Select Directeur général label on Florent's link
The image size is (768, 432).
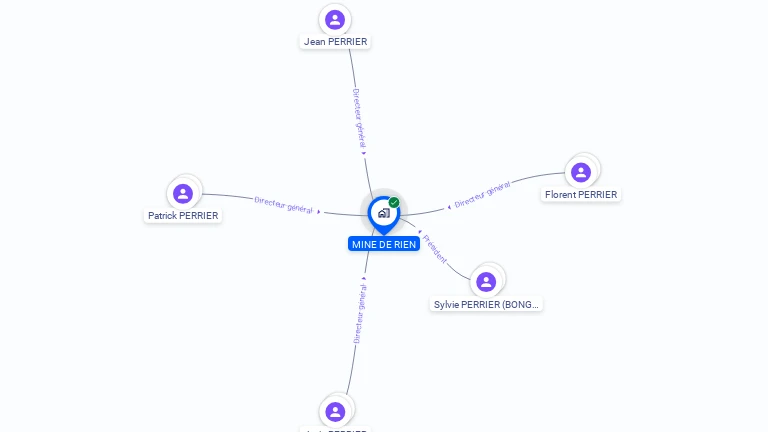tap(482, 194)
